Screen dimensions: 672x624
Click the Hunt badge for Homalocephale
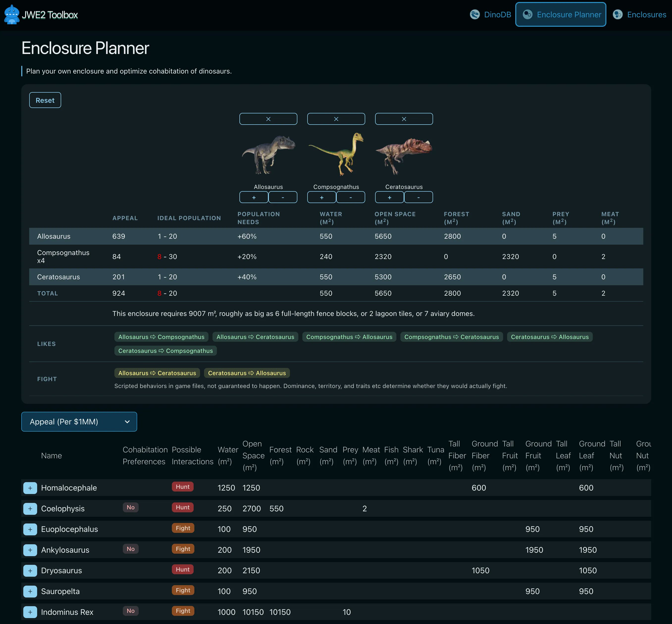(x=182, y=487)
